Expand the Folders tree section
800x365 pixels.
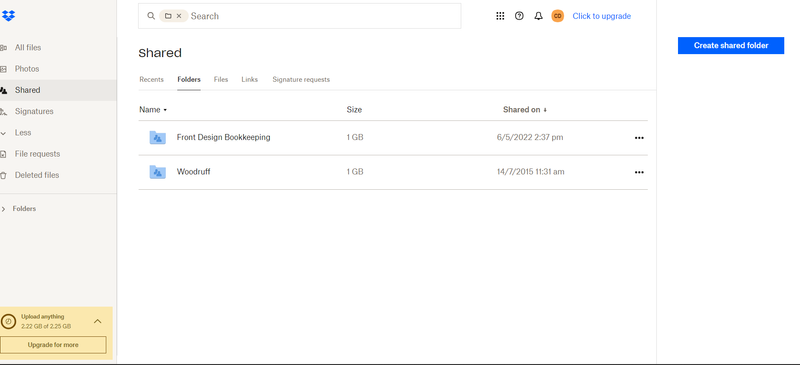[x=4, y=209]
